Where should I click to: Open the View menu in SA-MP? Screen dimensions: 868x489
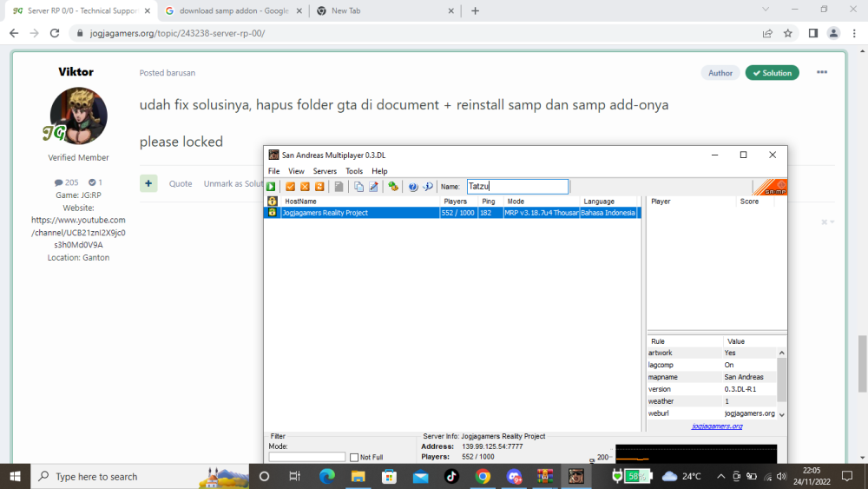click(x=296, y=171)
